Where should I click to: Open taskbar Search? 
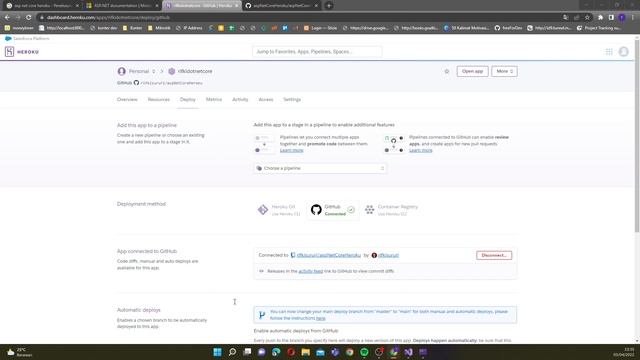(x=232, y=352)
